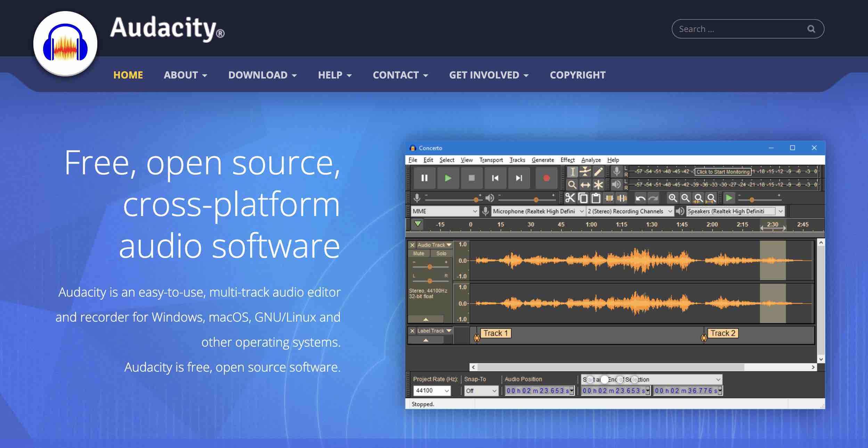Select the Draw tool
Image resolution: width=868 pixels, height=448 pixels.
pos(598,172)
